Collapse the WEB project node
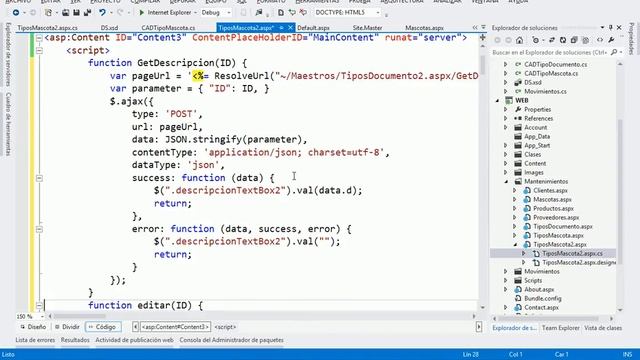 [x=497, y=100]
